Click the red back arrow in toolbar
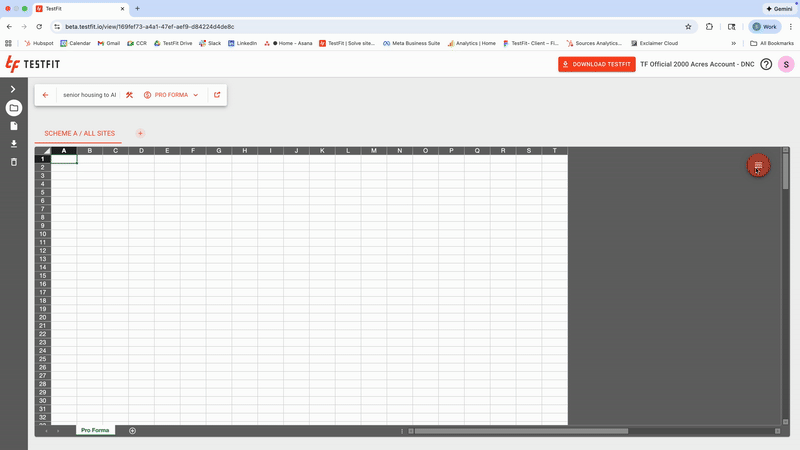 (45, 95)
